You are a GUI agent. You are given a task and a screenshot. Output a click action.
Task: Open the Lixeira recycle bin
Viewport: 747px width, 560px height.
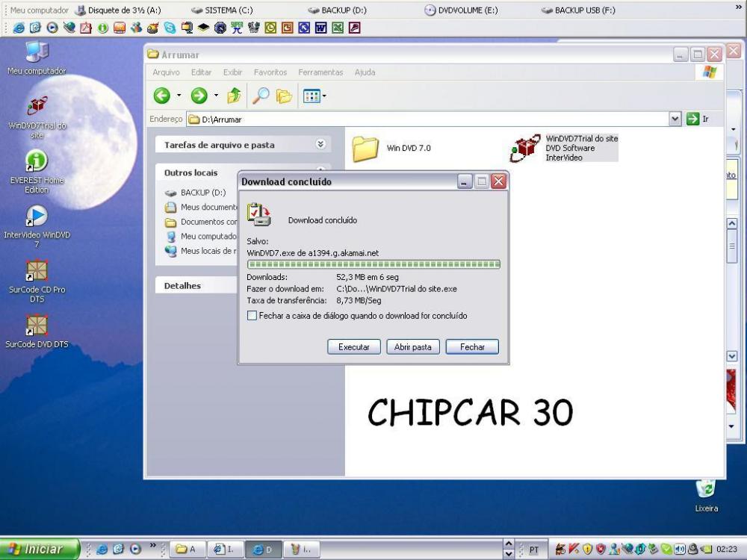tap(706, 490)
